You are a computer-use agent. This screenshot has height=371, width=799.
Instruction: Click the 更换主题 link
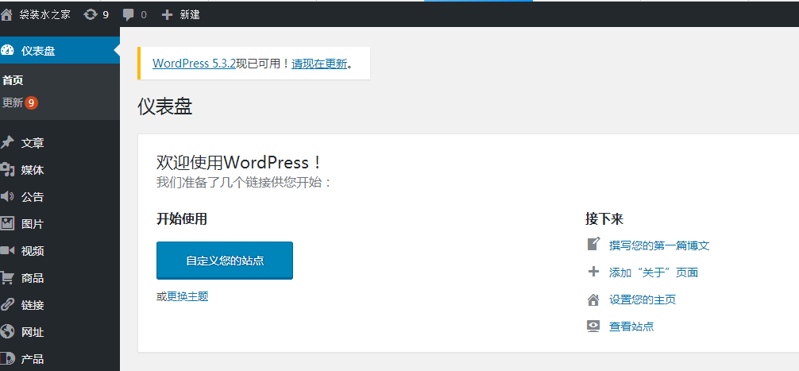tap(188, 296)
